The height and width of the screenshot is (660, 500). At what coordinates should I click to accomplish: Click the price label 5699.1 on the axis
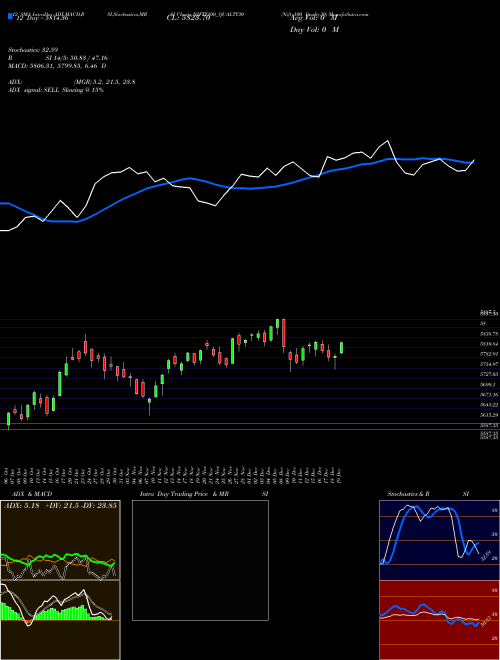488,385
